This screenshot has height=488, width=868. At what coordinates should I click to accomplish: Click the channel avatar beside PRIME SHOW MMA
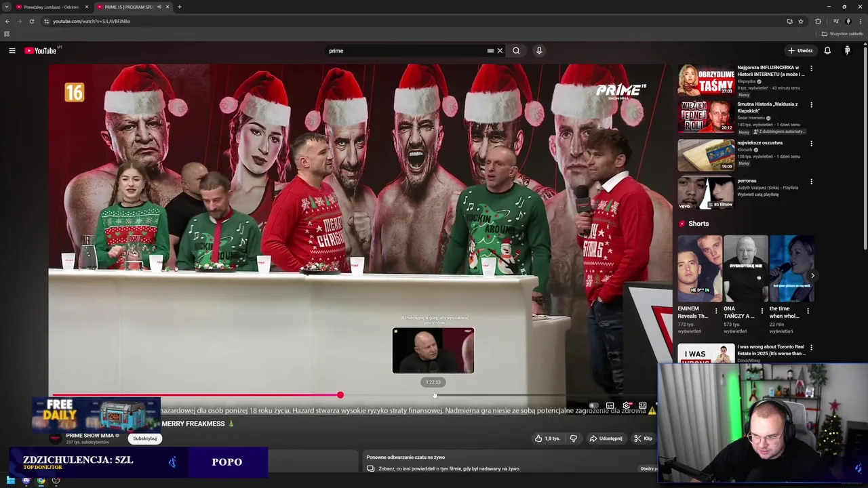coord(55,438)
